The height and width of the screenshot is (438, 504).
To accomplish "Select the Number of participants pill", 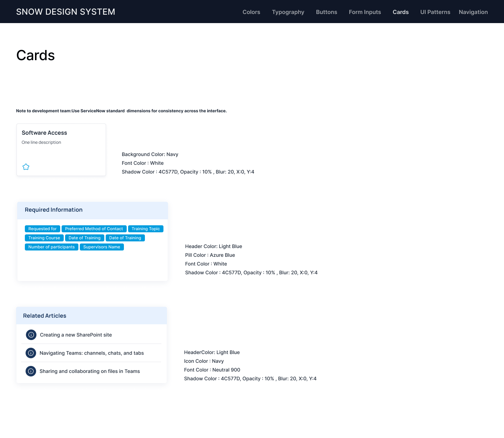I will pos(51,247).
